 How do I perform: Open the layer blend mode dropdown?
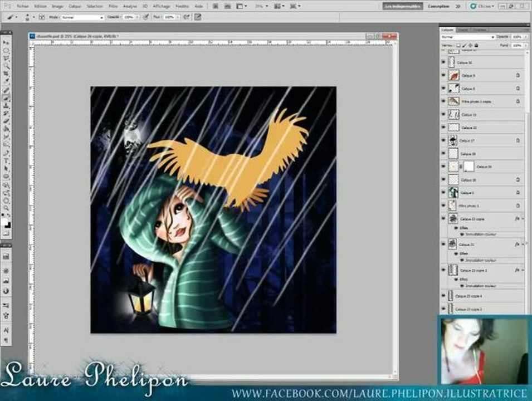[x=467, y=37]
